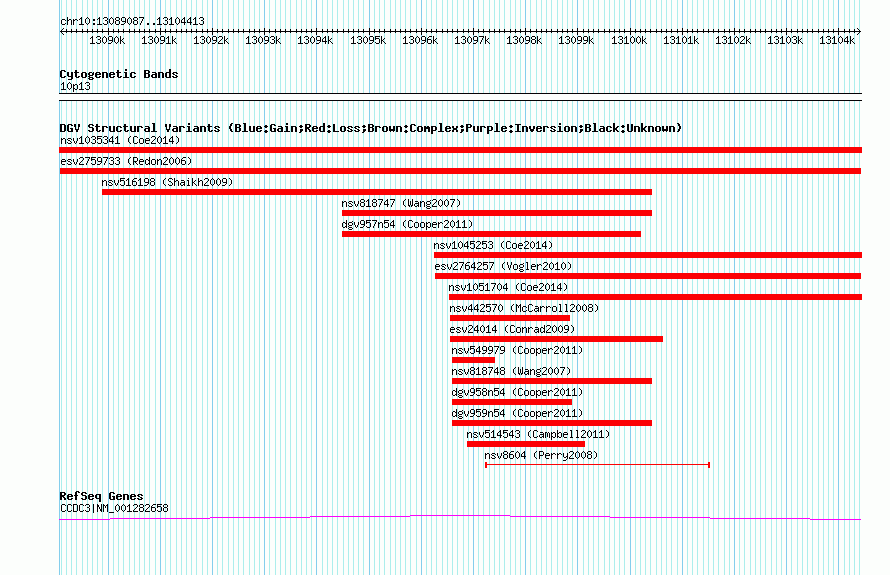Click the 13102k ruler tick label
The image size is (890, 575).
point(733,40)
